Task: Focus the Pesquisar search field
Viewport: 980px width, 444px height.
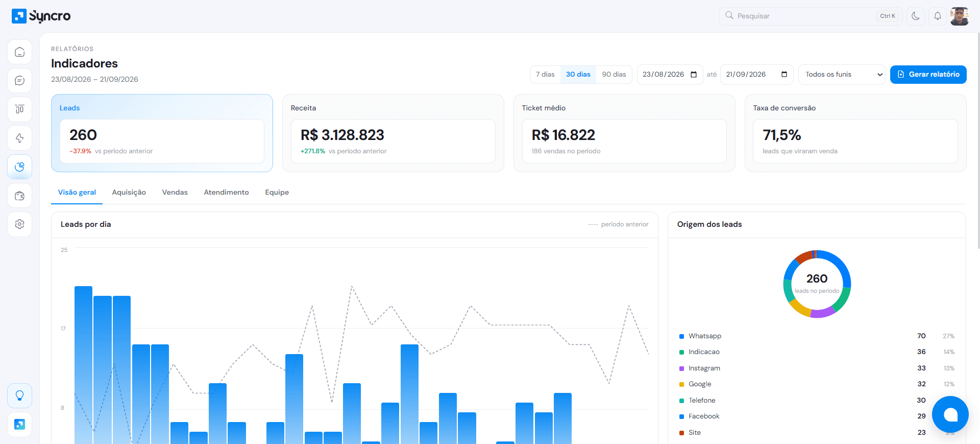Action: [x=811, y=16]
